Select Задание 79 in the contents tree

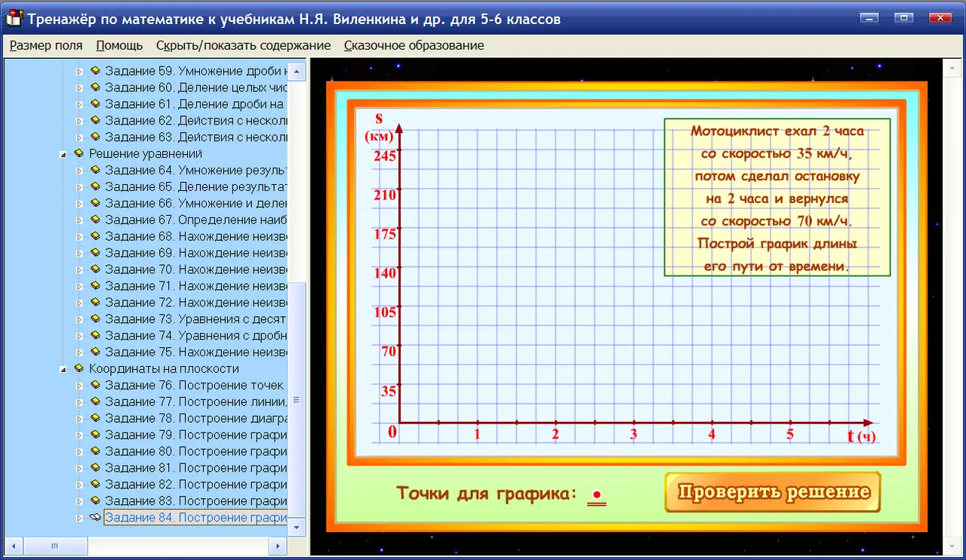tap(195, 435)
